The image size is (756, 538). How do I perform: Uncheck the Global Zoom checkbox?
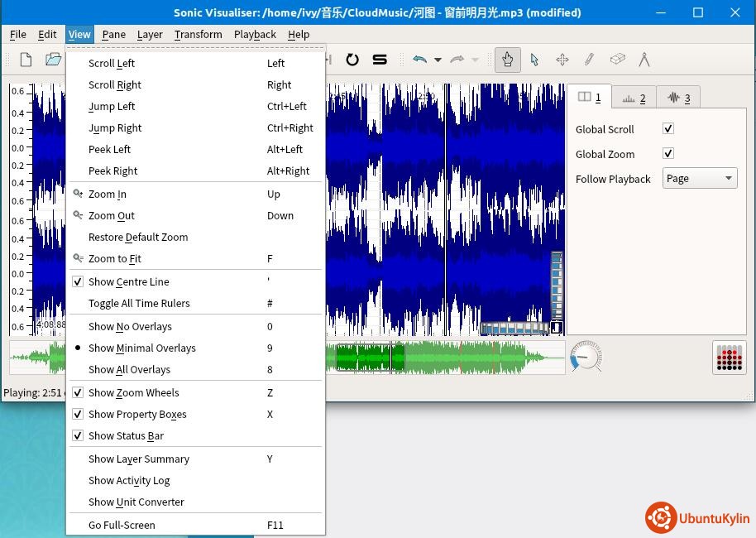click(x=668, y=154)
